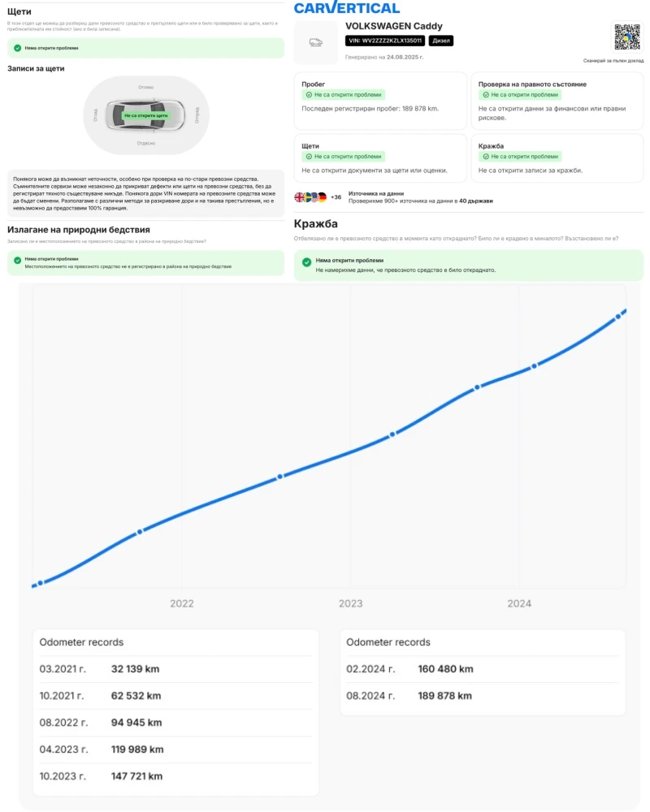Click checkmark in natural disasters banner
Screen dimensions: 650x812
coord(18,262)
